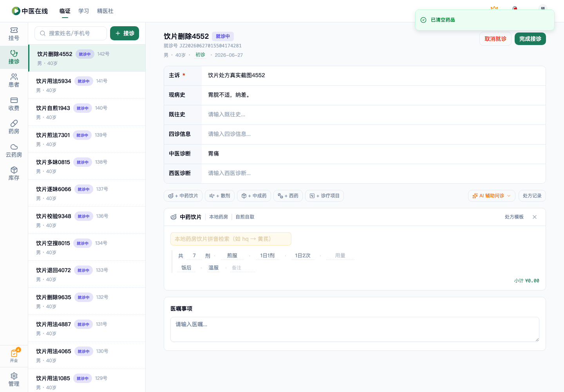Open the 管理 settings gear icon

(14, 379)
